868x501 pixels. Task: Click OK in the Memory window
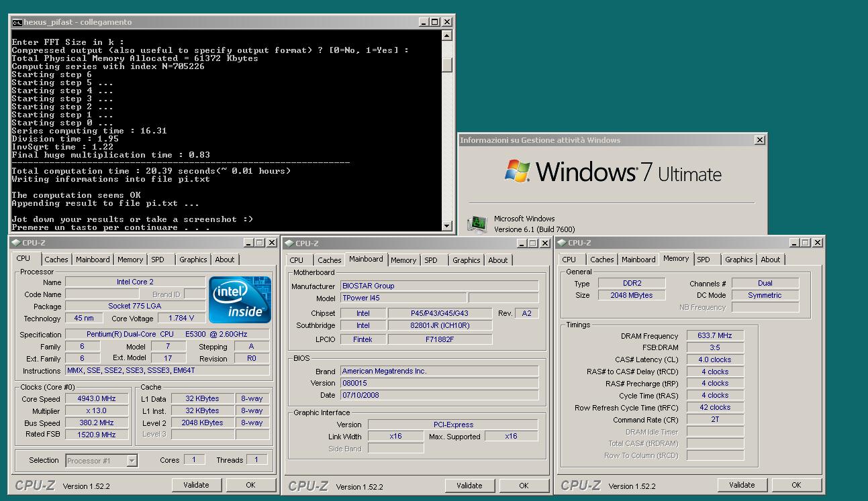pos(796,485)
